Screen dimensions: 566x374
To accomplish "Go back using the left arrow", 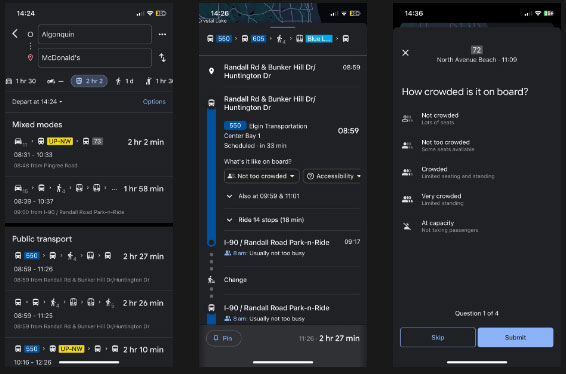I will coord(15,34).
